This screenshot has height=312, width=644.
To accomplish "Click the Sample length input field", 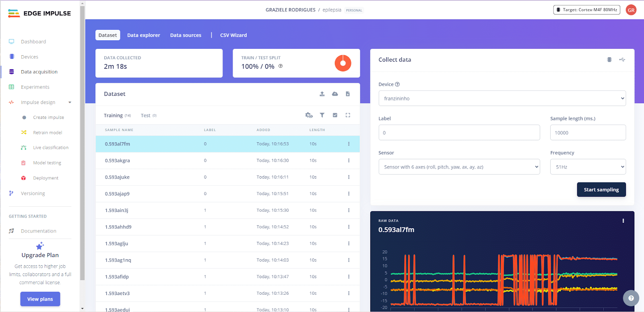I will click(x=588, y=133).
